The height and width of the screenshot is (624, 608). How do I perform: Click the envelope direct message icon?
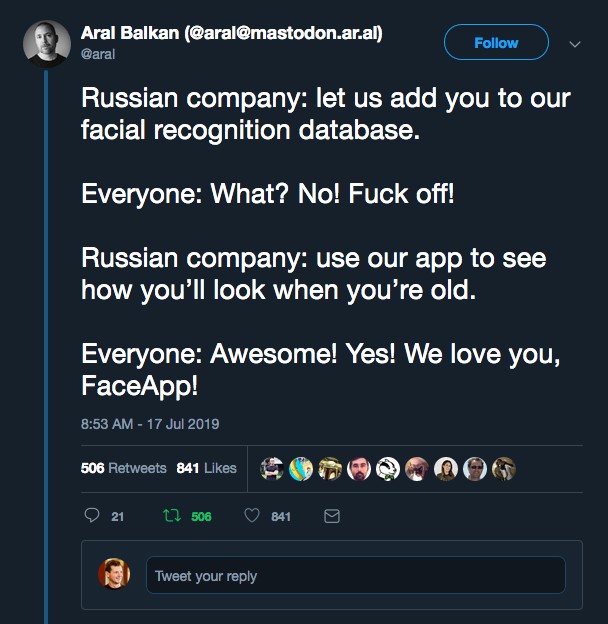(332, 516)
